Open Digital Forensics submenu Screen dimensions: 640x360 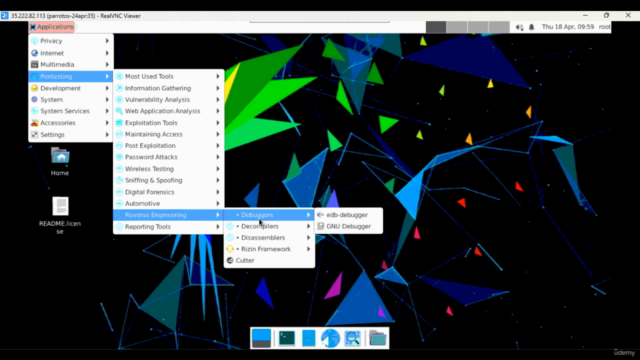(169, 192)
